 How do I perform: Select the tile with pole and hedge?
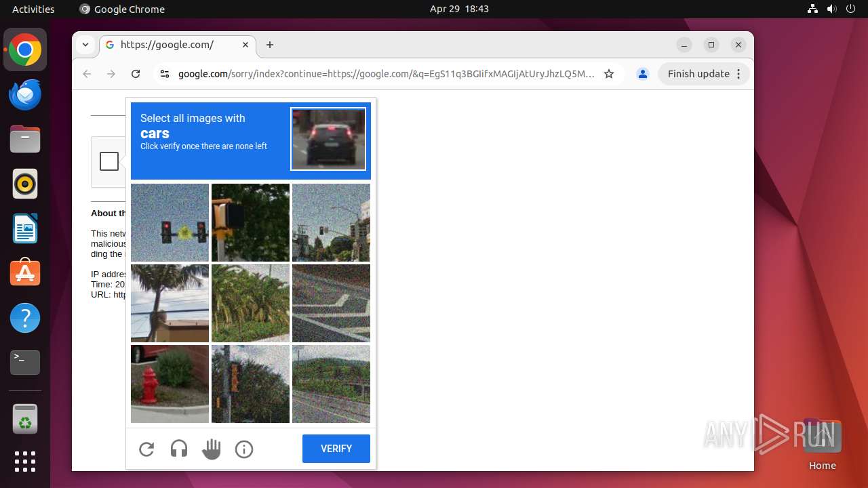(x=250, y=384)
